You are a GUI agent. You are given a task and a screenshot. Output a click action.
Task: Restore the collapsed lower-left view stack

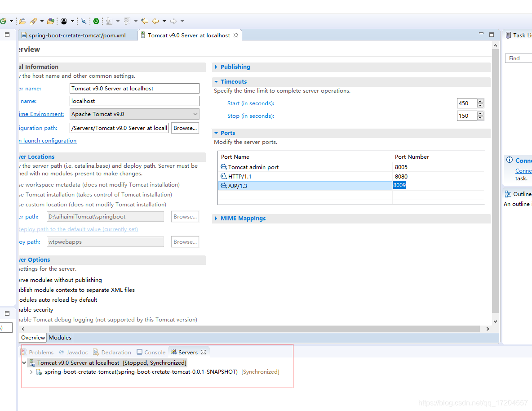pyautogui.click(x=7, y=313)
